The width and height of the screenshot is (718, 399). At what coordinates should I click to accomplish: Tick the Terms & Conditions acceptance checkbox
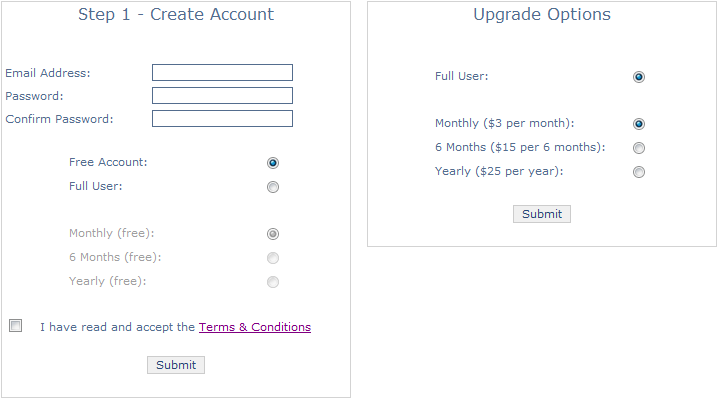click(x=16, y=326)
